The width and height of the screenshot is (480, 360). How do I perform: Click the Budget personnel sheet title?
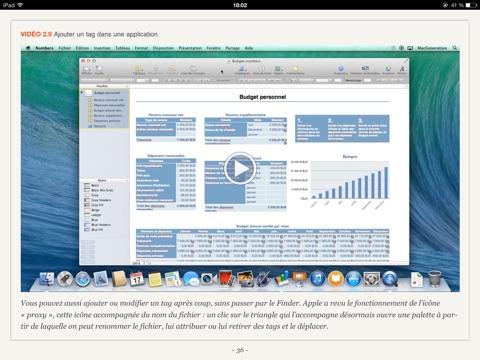pyautogui.click(x=263, y=97)
